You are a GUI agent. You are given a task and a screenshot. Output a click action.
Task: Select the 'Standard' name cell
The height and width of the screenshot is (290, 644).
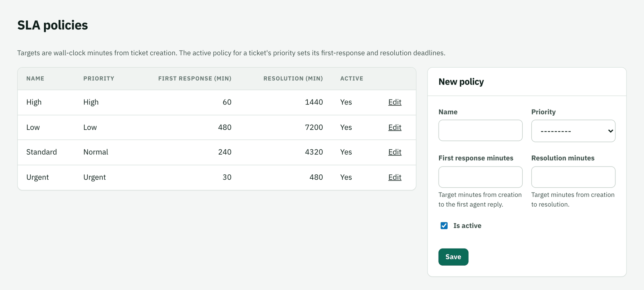[x=42, y=152]
